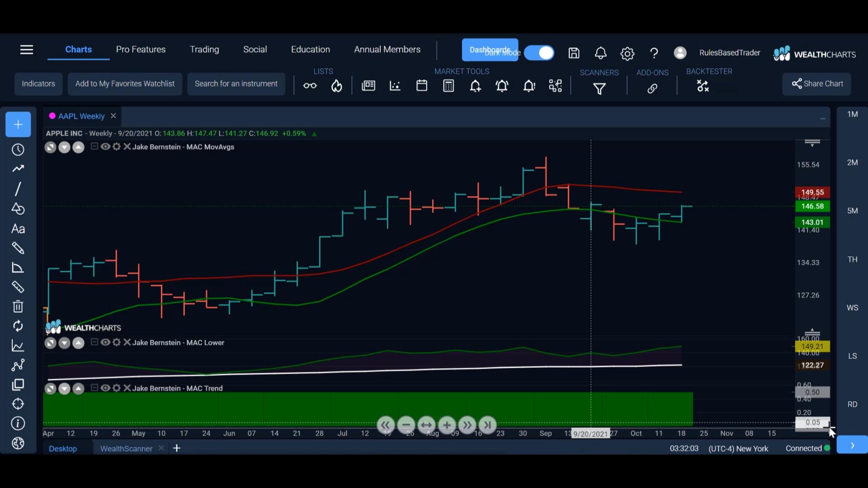Select the 1M timeframe shortcut
The image size is (868, 488).
852,114
